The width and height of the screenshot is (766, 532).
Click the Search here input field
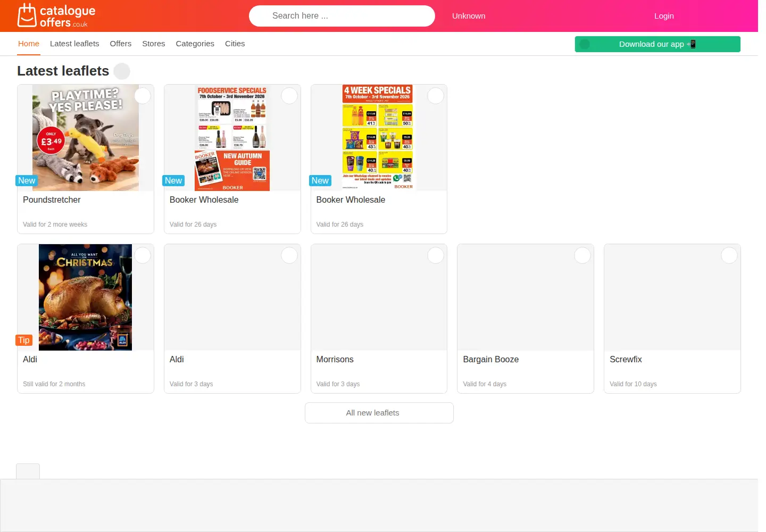(342, 16)
